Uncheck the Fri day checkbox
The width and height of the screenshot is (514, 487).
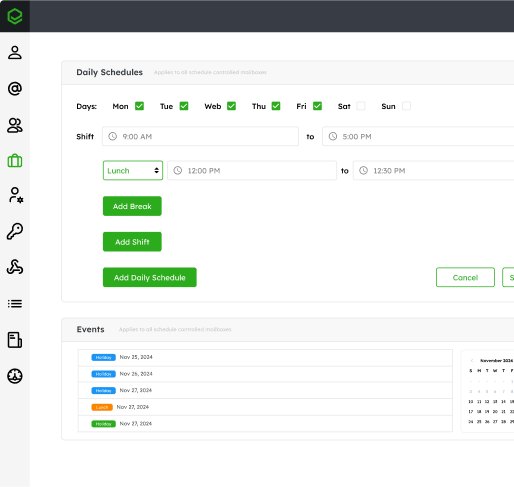pos(318,106)
